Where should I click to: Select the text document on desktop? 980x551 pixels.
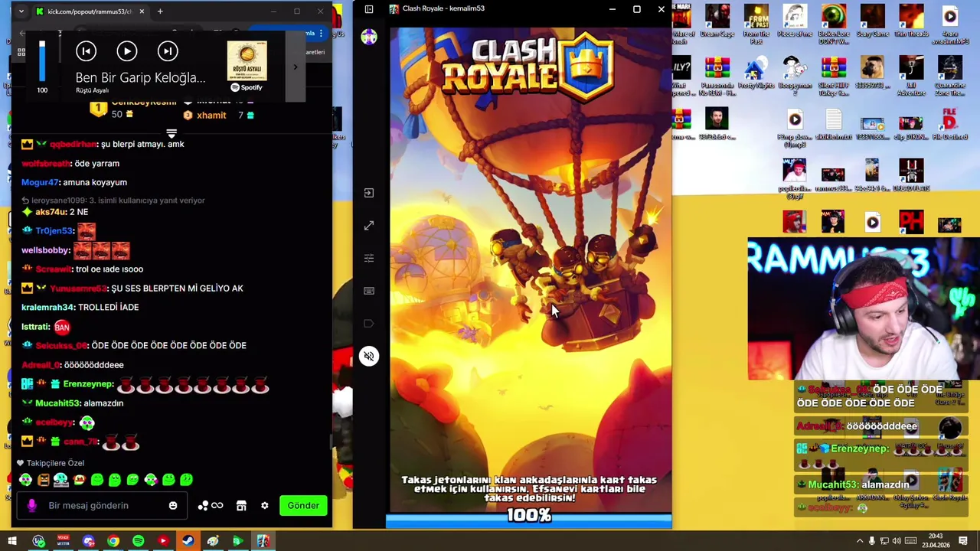pos(834,126)
